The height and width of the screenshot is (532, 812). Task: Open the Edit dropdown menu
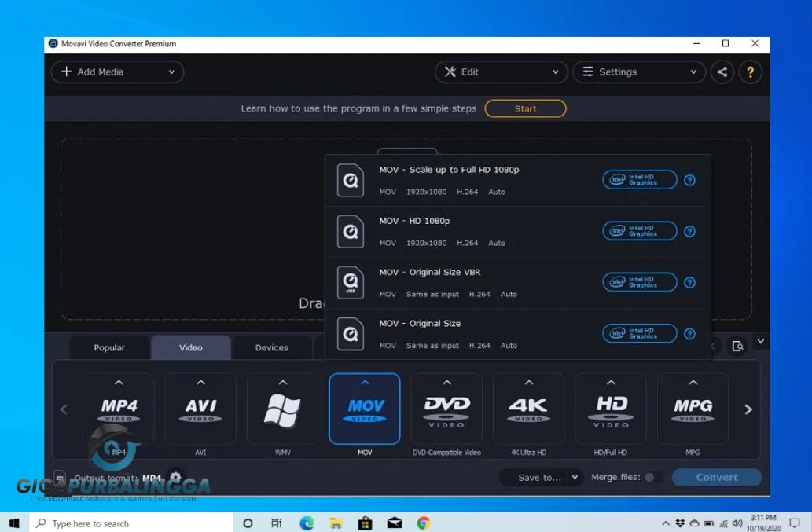(x=502, y=72)
